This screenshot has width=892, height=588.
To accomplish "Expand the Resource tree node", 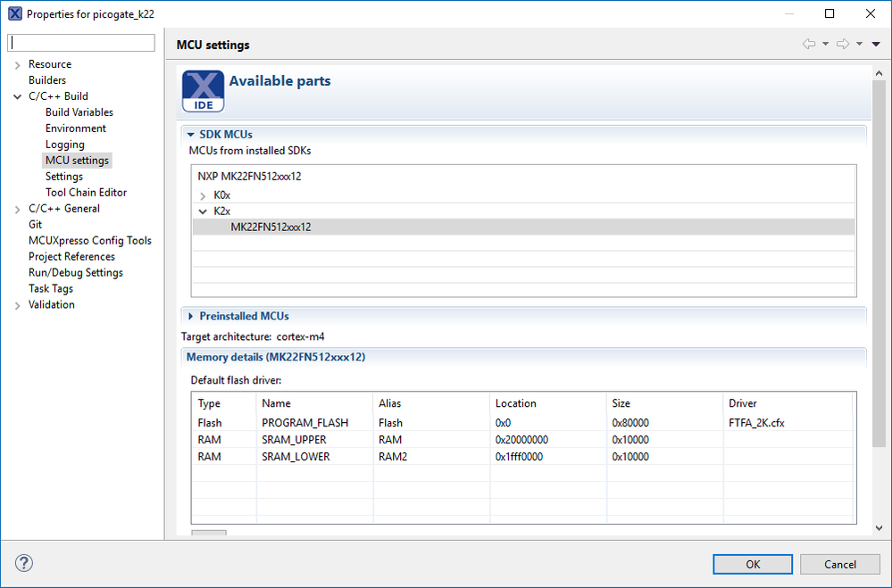I will 18,65.
